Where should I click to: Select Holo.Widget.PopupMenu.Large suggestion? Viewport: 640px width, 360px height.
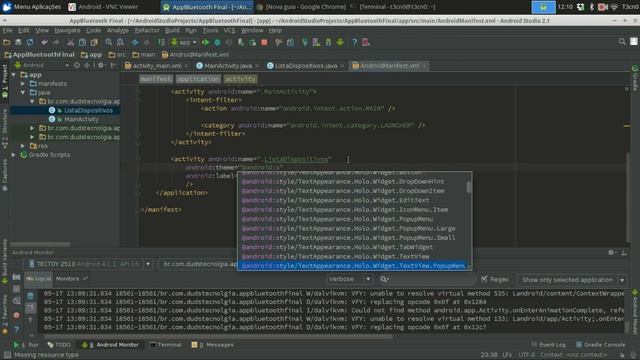[349, 229]
